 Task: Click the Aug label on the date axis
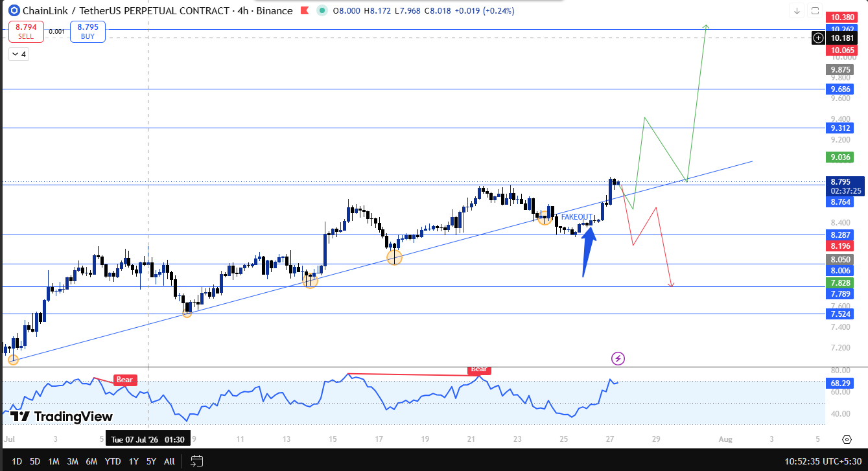pos(725,439)
